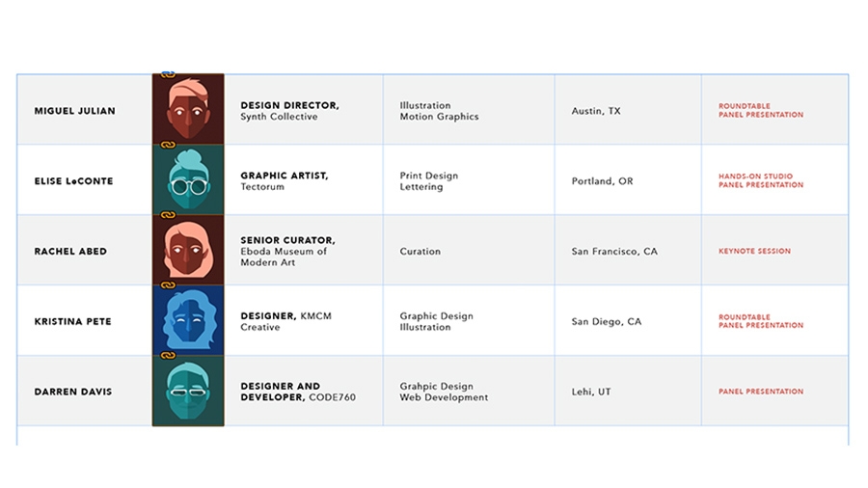Select Rachel Abed's avatar image
Screen dimensions: 868x488
pos(188,251)
